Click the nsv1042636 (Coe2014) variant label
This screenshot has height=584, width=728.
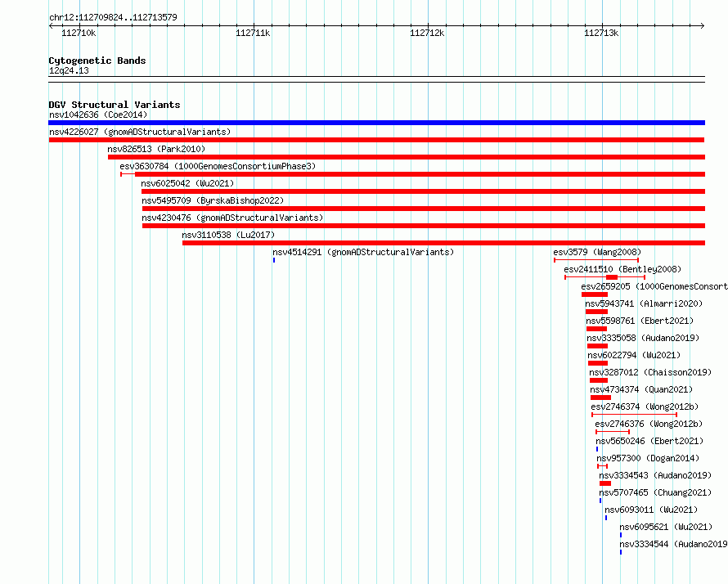(98, 115)
